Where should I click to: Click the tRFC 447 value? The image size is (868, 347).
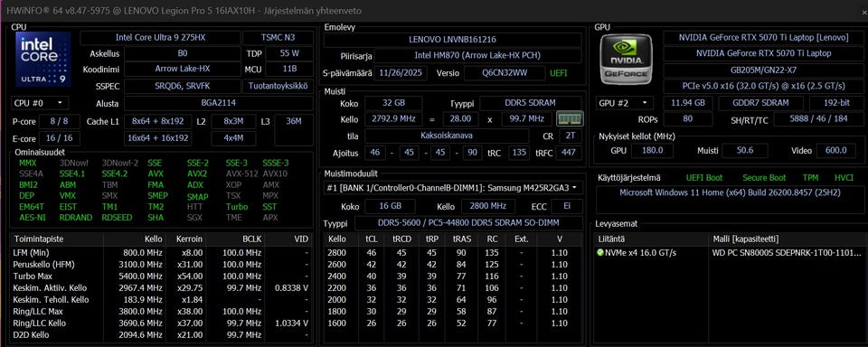pyautogui.click(x=569, y=153)
